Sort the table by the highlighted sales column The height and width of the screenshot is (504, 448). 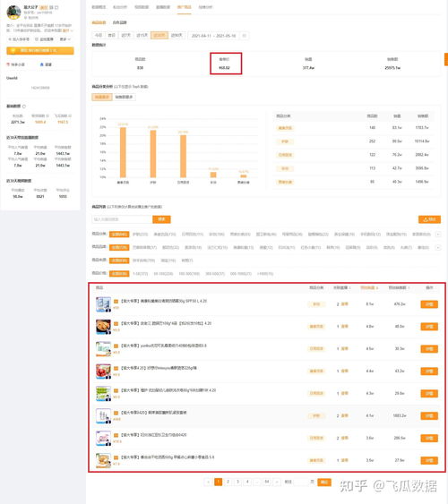click(x=369, y=287)
